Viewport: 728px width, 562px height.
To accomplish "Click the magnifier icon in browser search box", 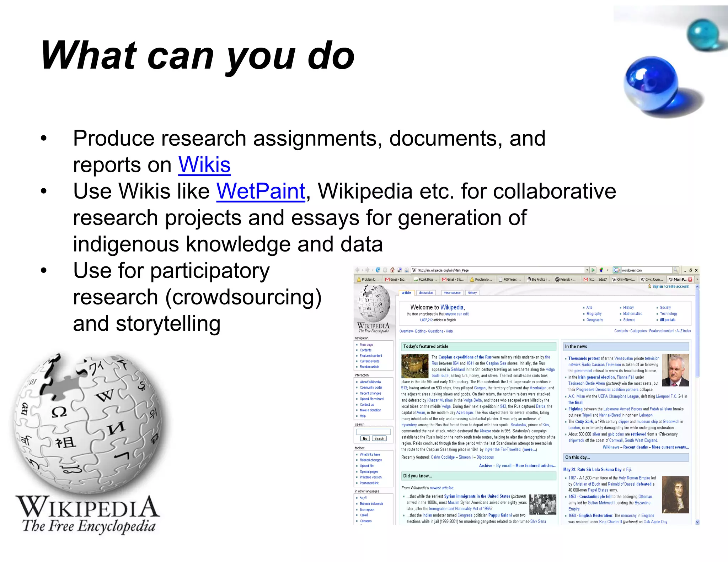I will tap(676, 270).
